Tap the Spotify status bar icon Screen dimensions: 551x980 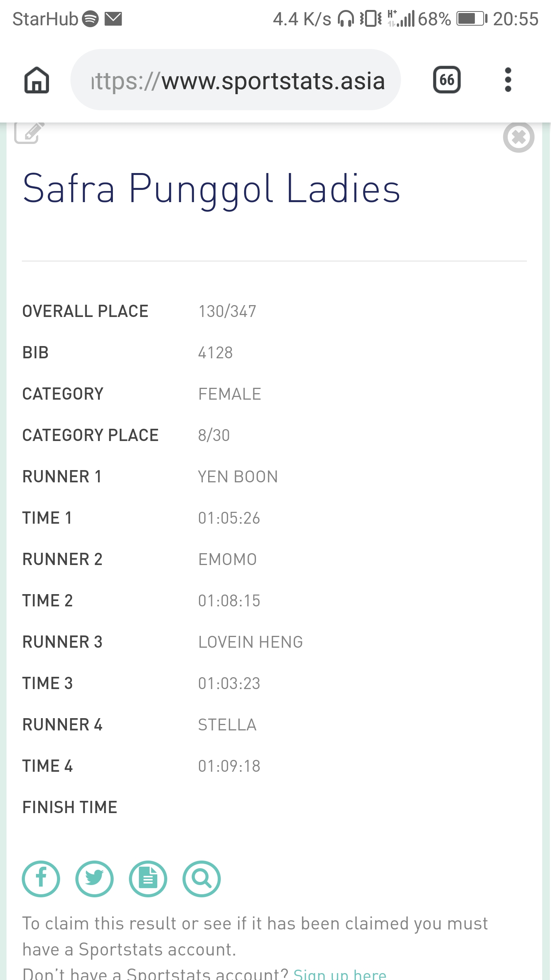(91, 19)
